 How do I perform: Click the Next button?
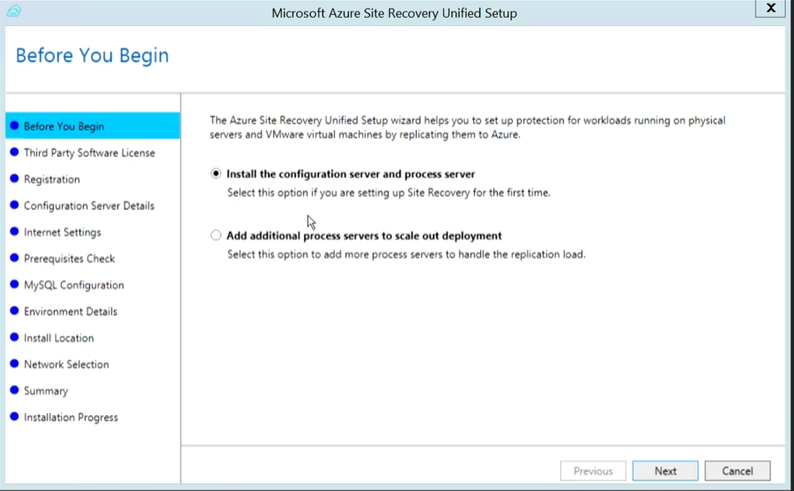pyautogui.click(x=665, y=471)
